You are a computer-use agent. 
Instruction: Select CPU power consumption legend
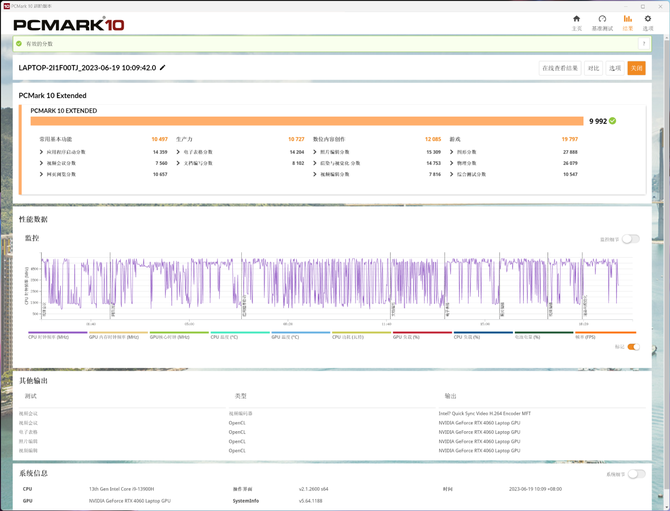(x=361, y=335)
